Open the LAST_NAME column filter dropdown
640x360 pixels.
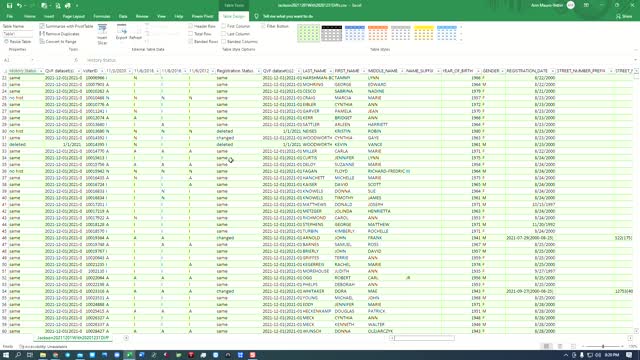[330, 71]
